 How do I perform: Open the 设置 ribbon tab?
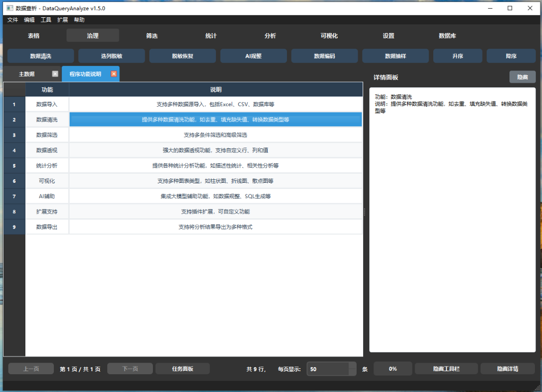tap(389, 36)
